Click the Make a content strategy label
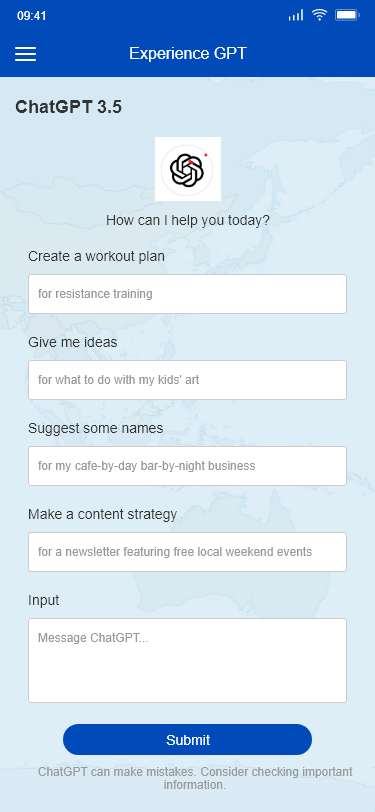Viewport: 375px width, 812px height. (x=103, y=514)
